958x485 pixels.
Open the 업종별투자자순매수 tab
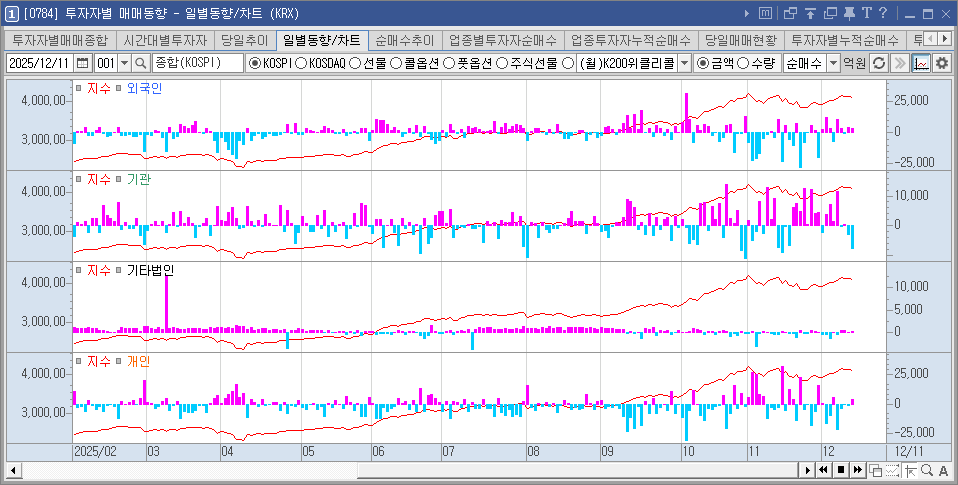click(x=503, y=40)
